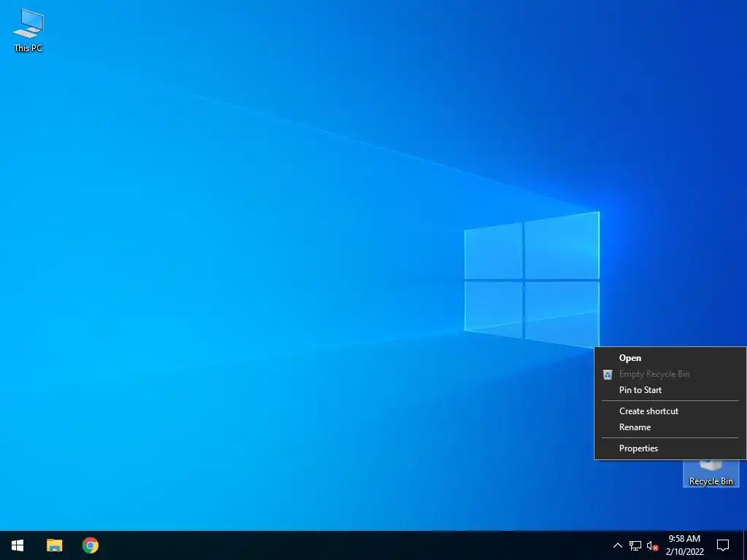Choose Empty Recycle Bin menu entry
This screenshot has height=560, width=747.
670,374
